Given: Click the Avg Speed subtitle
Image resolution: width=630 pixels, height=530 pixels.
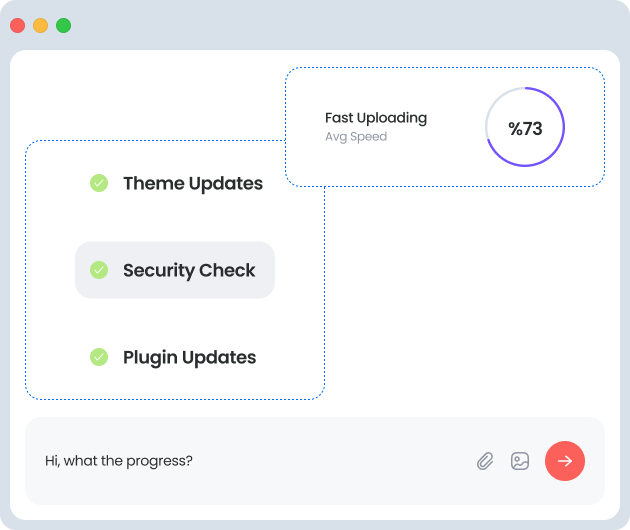Looking at the screenshot, I should [x=355, y=137].
